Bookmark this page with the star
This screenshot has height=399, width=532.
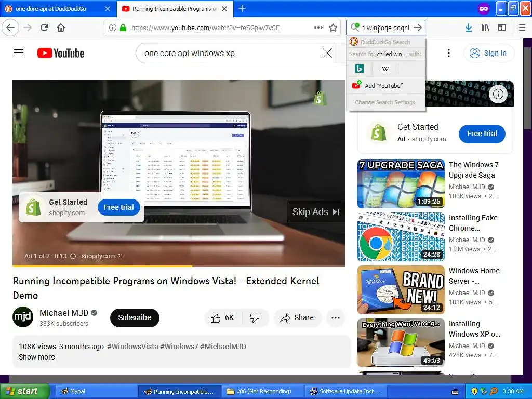pos(333,28)
